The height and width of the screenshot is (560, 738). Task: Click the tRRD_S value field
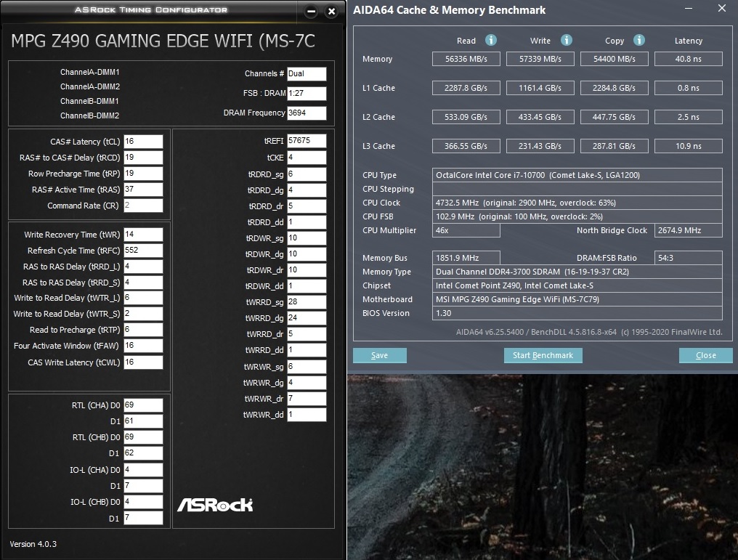[x=143, y=283]
